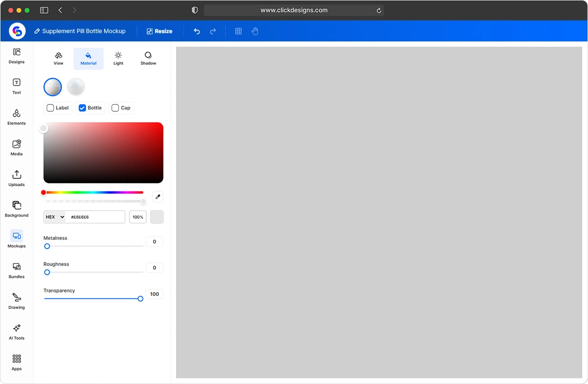Go forward with browser forward arrow
Screen dimensions: 588x384
[74, 10]
